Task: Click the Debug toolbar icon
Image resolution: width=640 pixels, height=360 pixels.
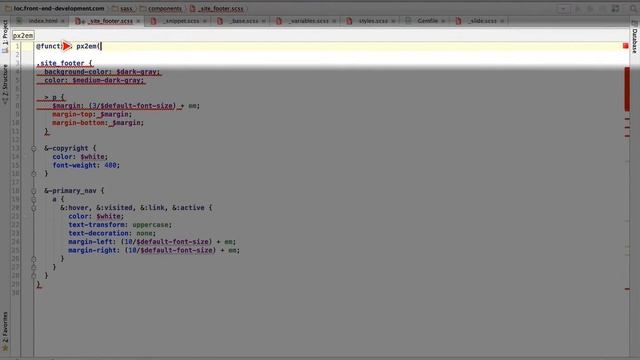Action: pos(590,9)
